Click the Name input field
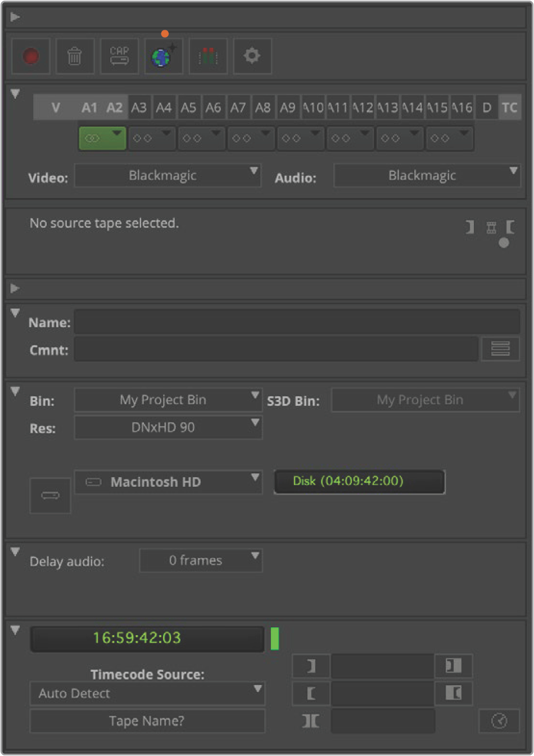This screenshot has width=534, height=756. (297, 322)
